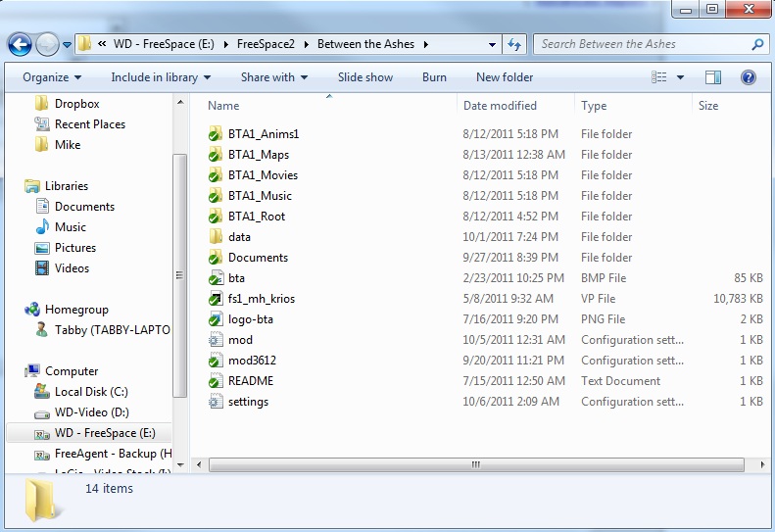This screenshot has width=775, height=532.
Task: Click New folder in the toolbar
Action: (505, 77)
